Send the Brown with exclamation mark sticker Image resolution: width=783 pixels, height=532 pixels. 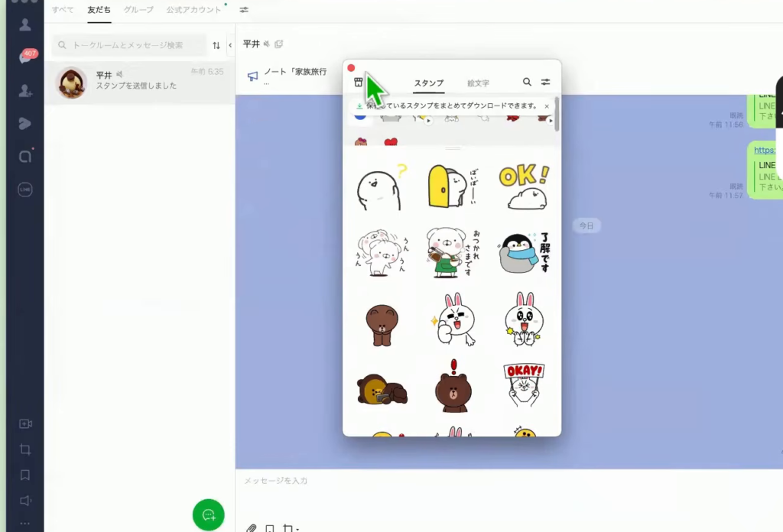pos(453,386)
